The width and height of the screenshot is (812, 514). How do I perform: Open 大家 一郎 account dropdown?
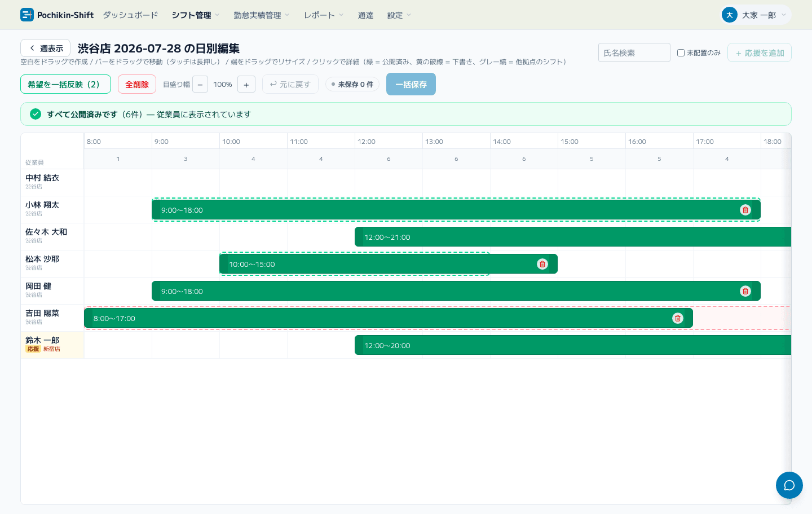(756, 15)
